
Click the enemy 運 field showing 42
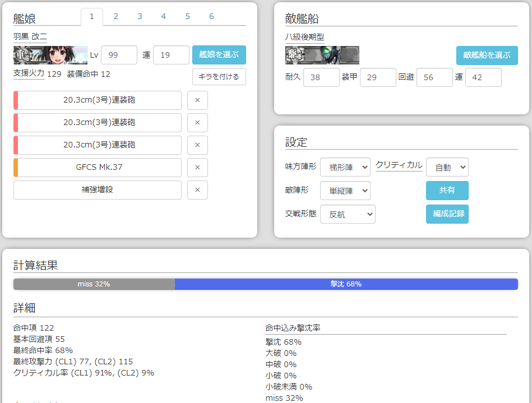point(483,77)
